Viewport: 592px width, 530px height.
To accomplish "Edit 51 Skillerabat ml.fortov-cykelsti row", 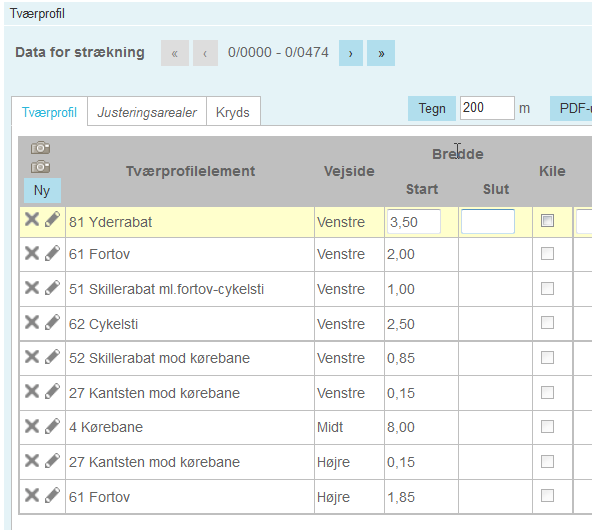I will coord(52,288).
